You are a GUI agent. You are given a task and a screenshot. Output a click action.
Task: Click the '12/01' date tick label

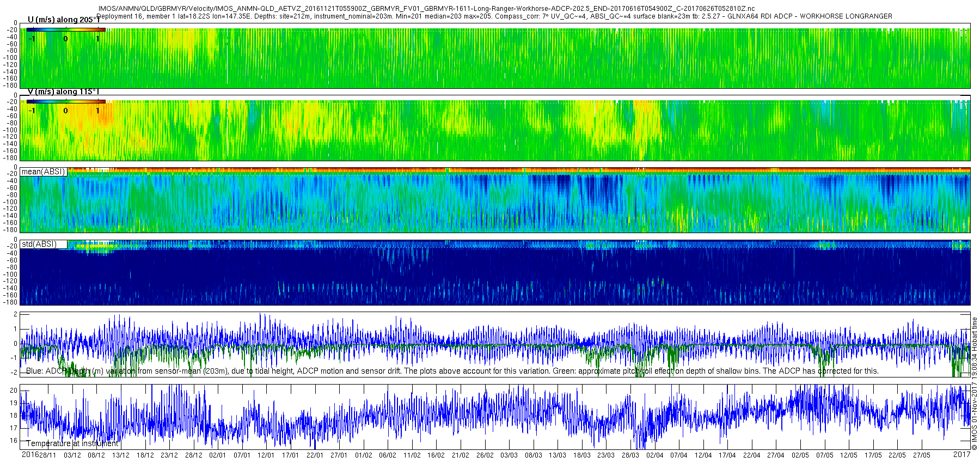[x=266, y=455]
